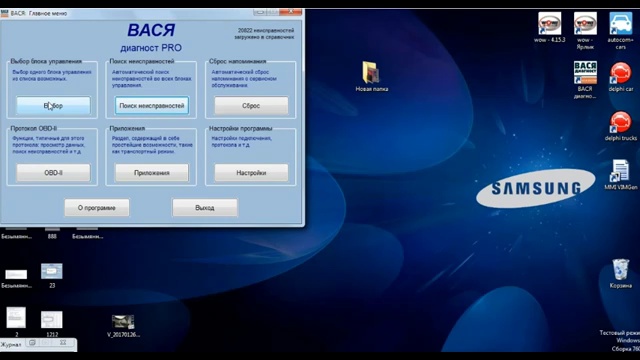Click the О программе button
The image size is (640, 360).
point(97,208)
